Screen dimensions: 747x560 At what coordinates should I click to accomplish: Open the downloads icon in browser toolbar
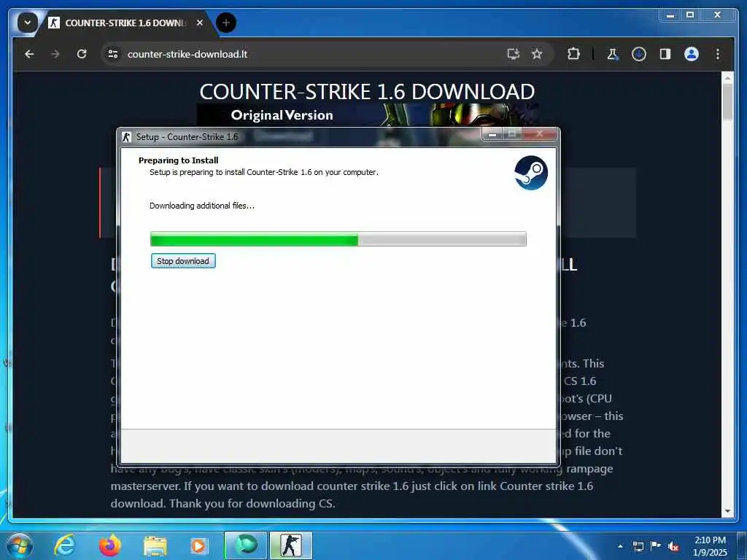639,54
